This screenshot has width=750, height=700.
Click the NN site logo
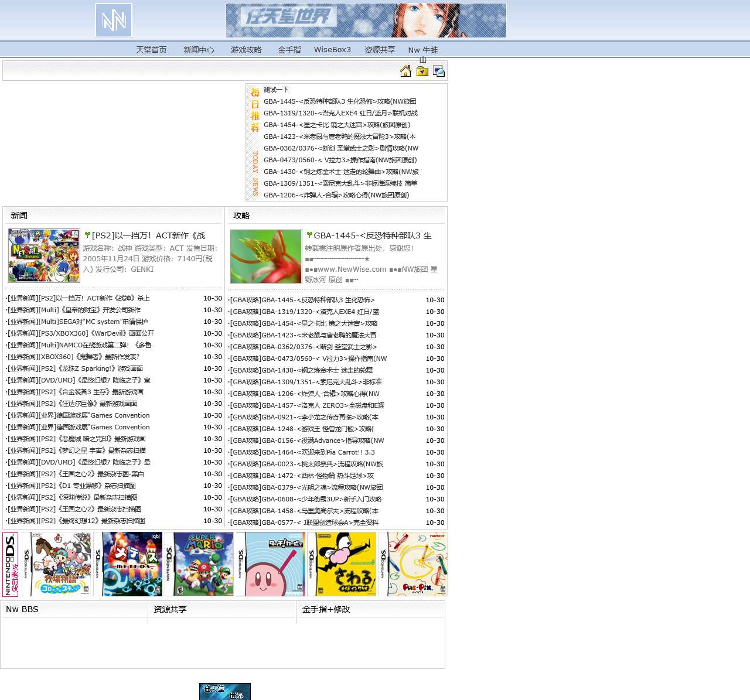(114, 21)
